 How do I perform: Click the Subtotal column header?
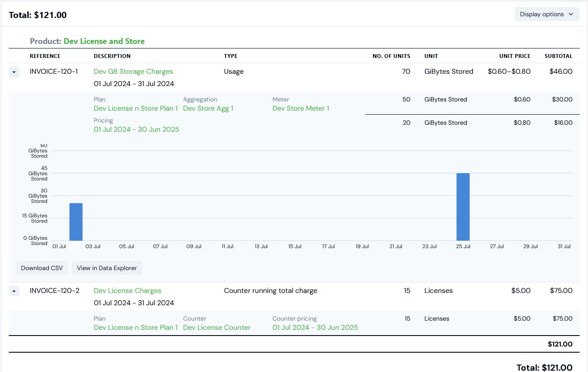558,56
